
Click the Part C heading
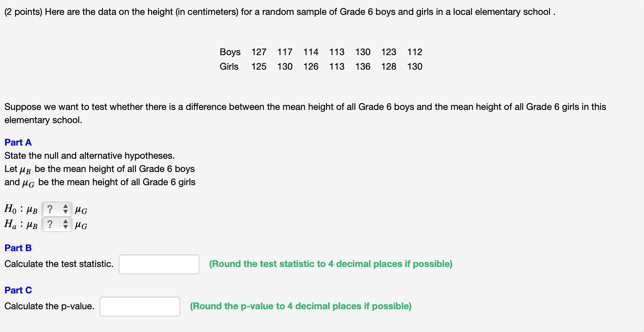[18, 290]
